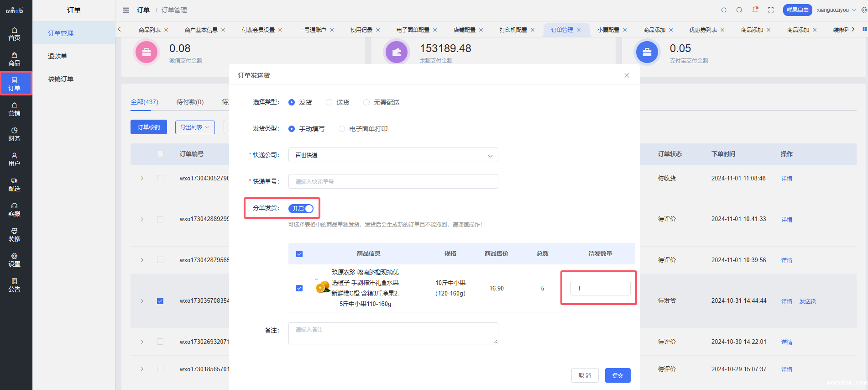
Task: Click the 取消 button in dialog
Action: [x=585, y=375]
